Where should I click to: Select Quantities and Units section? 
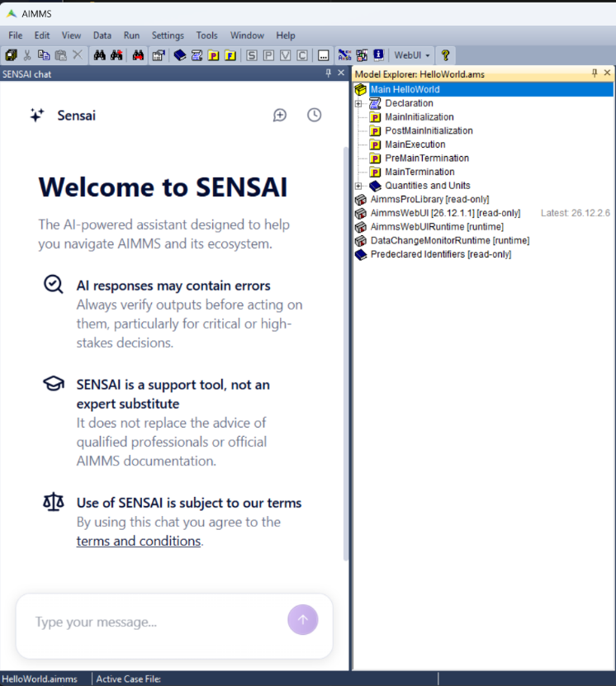tap(428, 186)
